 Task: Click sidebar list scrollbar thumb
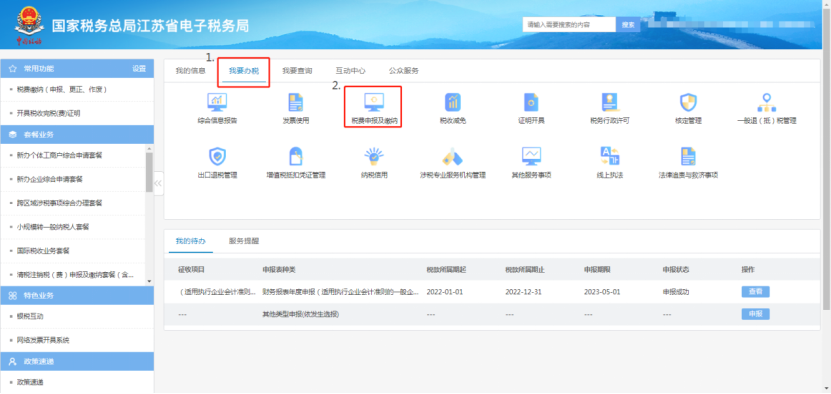[x=149, y=172]
